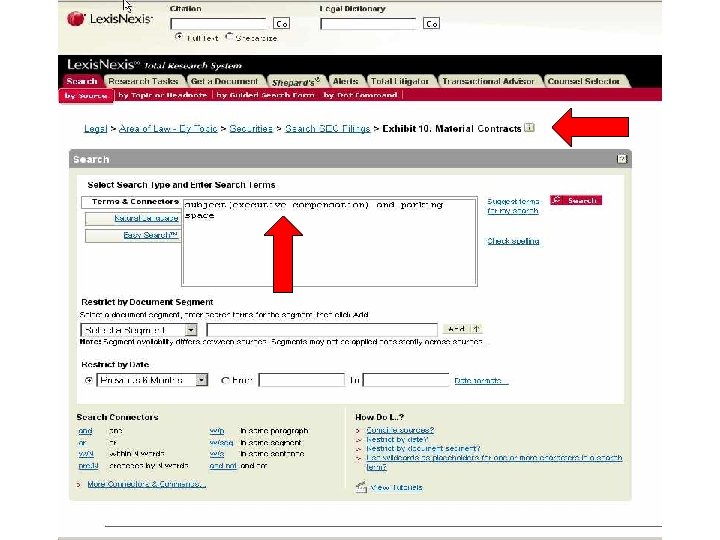
Task: Open the Counsel Selector tab
Action: click(x=584, y=81)
